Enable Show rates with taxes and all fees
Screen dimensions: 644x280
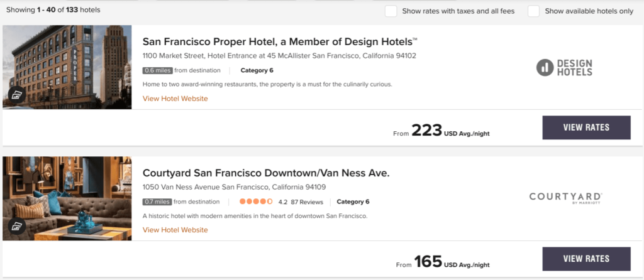tap(391, 11)
